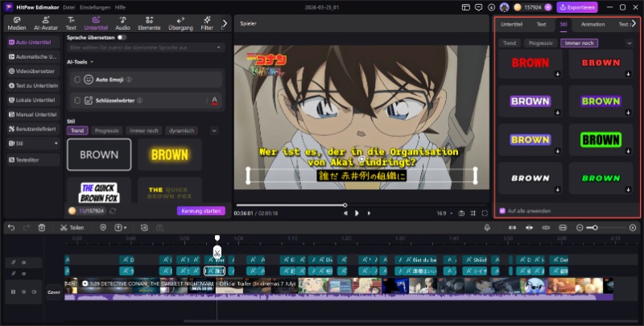
Task: Click the microphone voice-over icon
Action: (x=487, y=228)
